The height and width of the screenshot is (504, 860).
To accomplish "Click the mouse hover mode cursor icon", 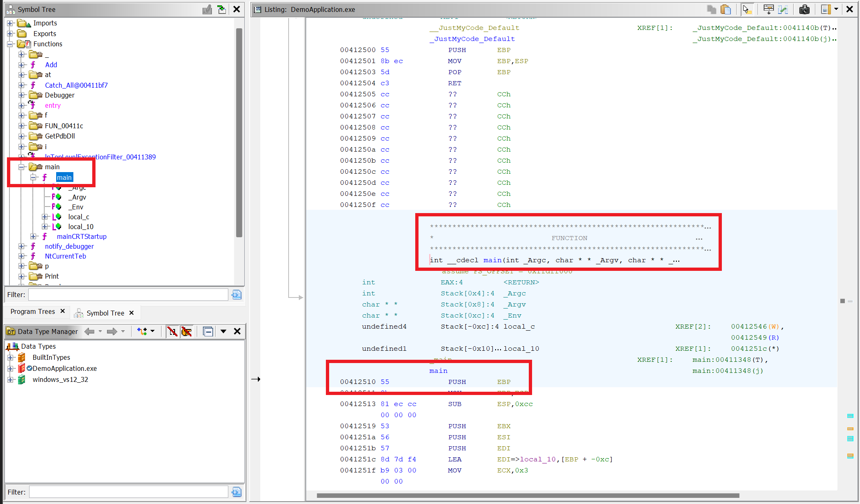I will point(746,9).
